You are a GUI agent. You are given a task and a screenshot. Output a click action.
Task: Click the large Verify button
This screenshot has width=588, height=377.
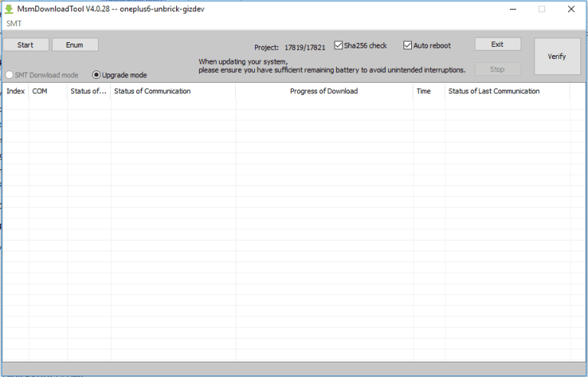(x=557, y=57)
